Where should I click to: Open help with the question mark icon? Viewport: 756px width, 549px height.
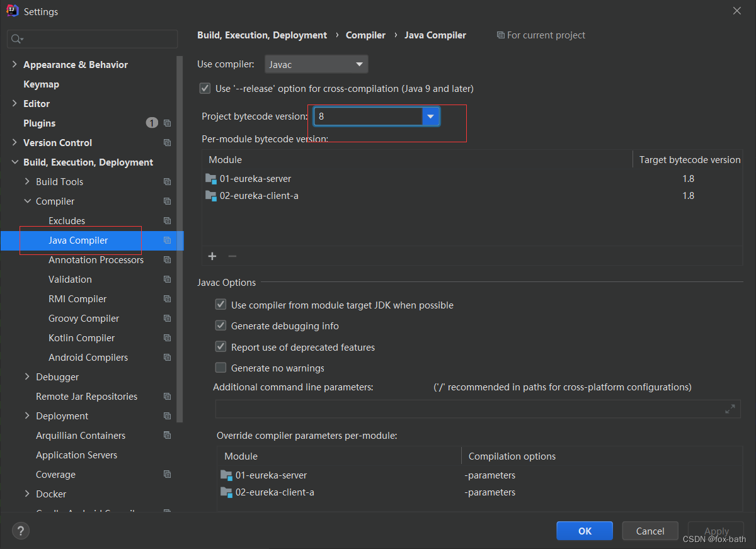pyautogui.click(x=21, y=531)
